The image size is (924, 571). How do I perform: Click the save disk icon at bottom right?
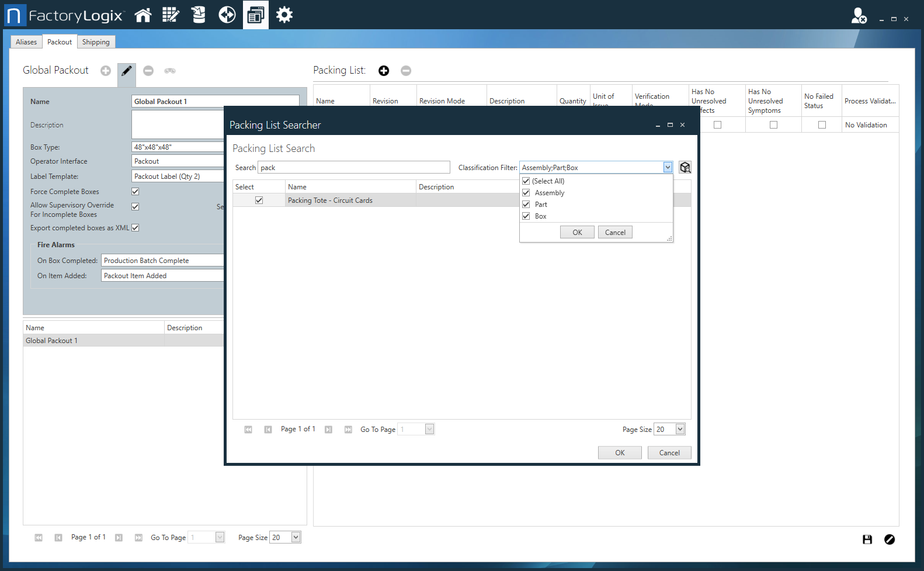click(867, 539)
